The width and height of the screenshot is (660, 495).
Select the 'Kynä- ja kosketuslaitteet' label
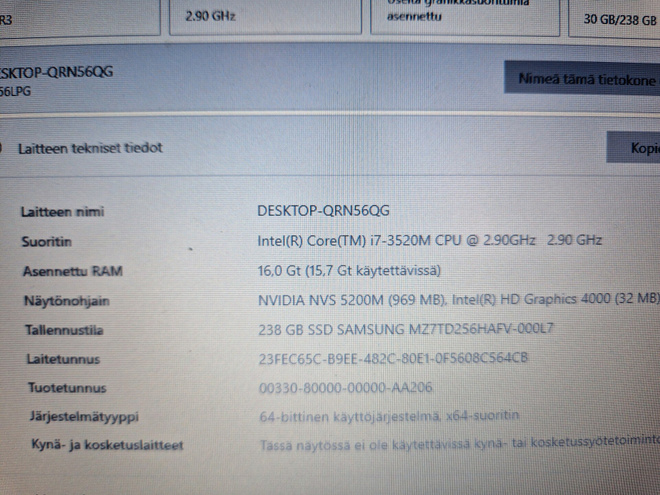coord(107,445)
